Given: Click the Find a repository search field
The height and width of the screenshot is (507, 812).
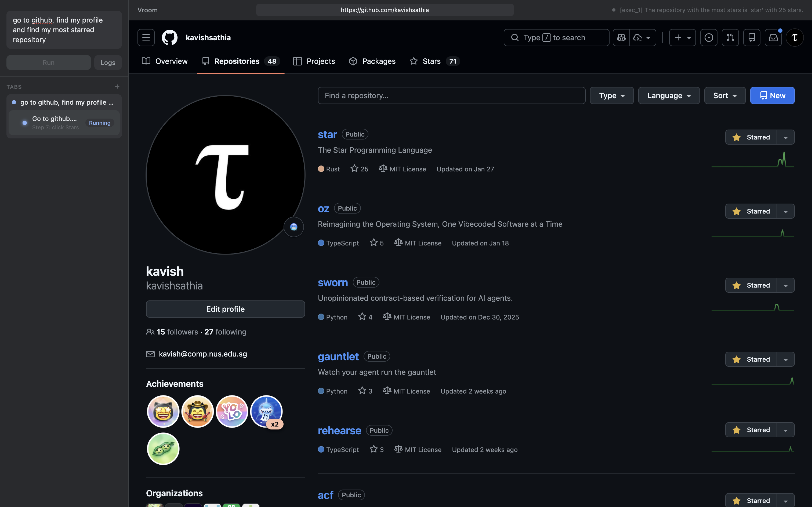Looking at the screenshot, I should click(451, 95).
